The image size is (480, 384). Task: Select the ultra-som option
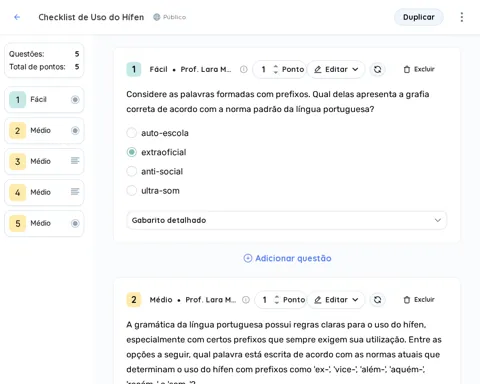pos(132,191)
